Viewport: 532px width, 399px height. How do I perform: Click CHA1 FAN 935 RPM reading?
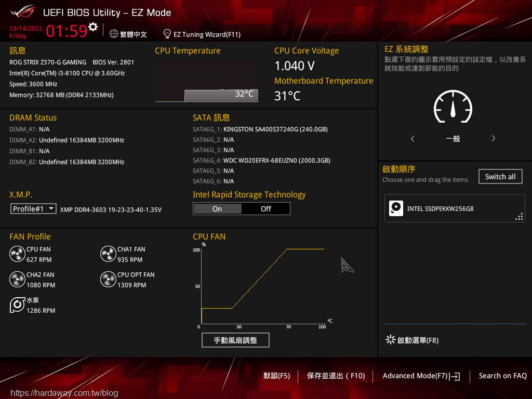coord(130,260)
